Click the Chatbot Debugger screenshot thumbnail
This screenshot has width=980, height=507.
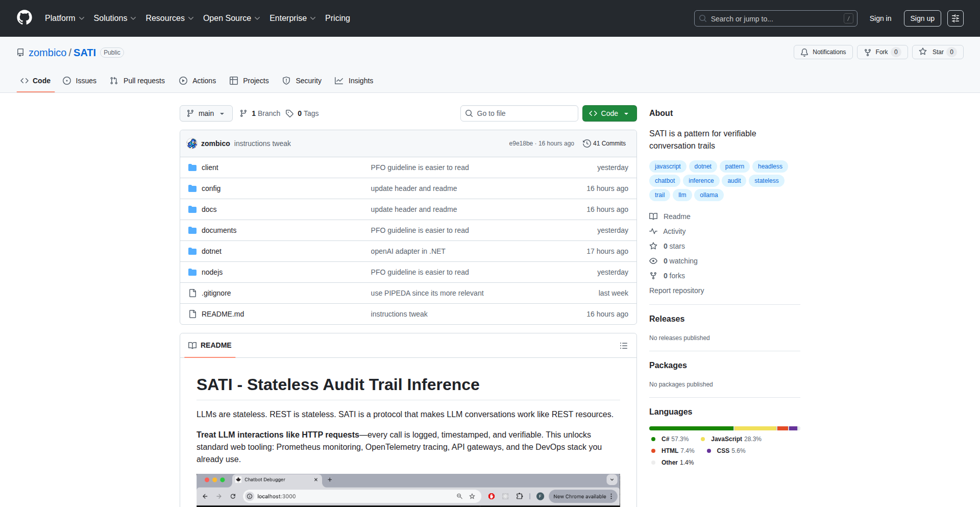408,490
